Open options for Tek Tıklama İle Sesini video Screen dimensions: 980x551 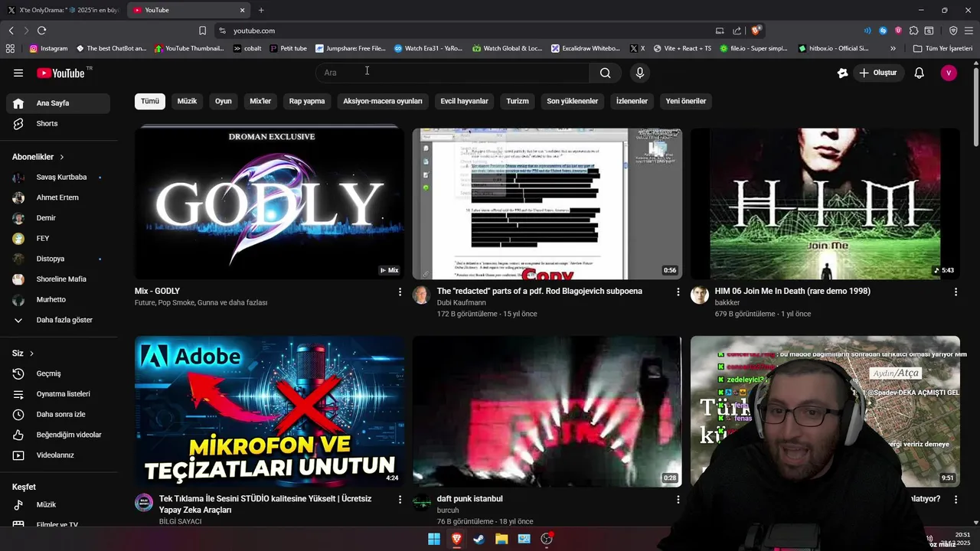[400, 499]
